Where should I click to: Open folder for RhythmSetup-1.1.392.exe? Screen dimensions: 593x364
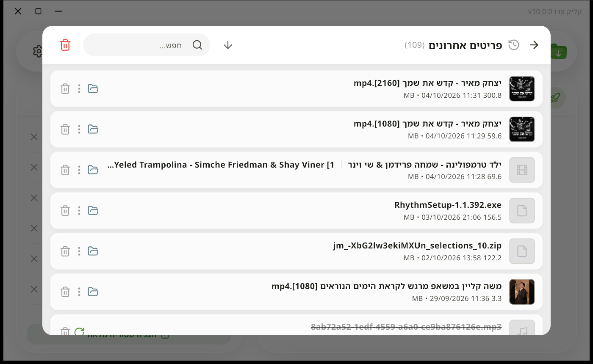pos(93,210)
